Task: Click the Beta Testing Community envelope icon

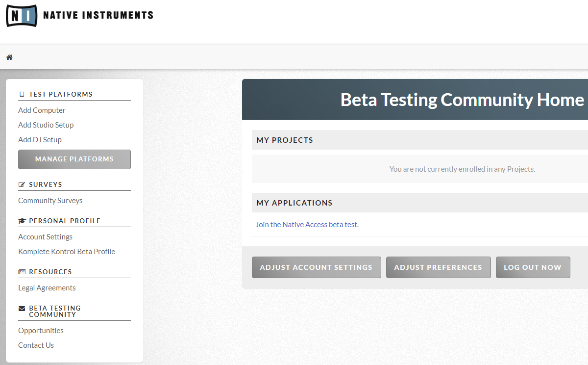Action: pyautogui.click(x=22, y=309)
